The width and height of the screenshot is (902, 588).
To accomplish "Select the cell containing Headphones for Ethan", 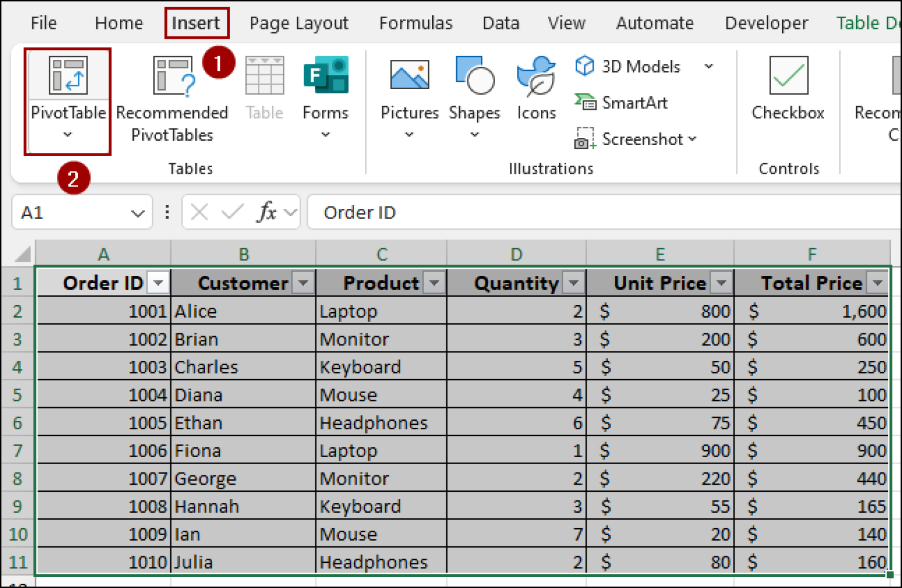I will tap(381, 422).
